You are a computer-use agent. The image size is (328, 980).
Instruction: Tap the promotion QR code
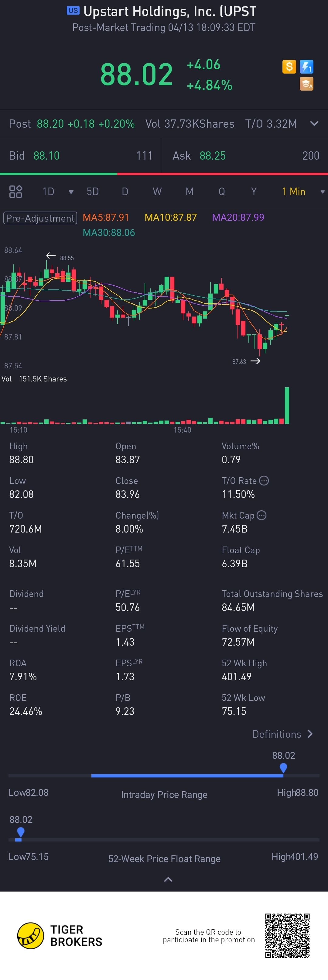coord(287,936)
